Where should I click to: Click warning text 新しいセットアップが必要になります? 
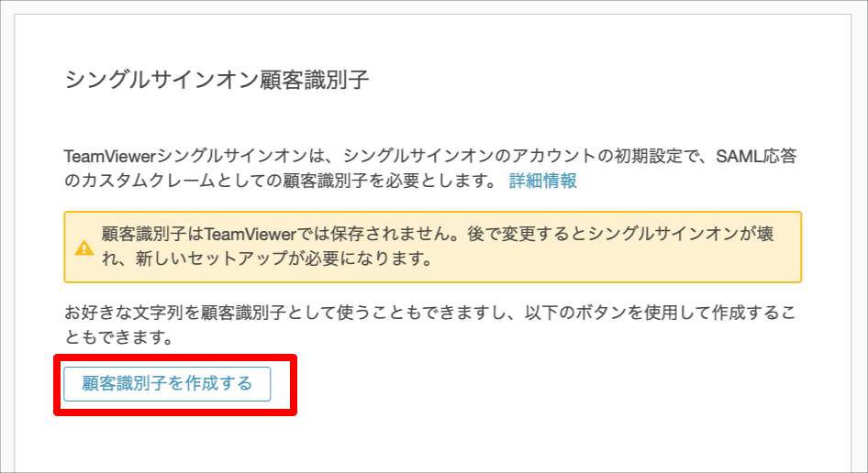(284, 258)
